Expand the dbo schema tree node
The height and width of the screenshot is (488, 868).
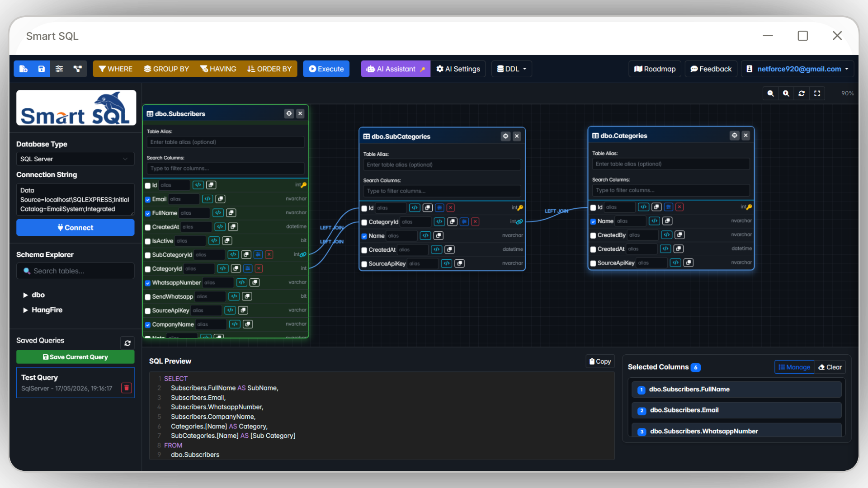click(x=25, y=295)
